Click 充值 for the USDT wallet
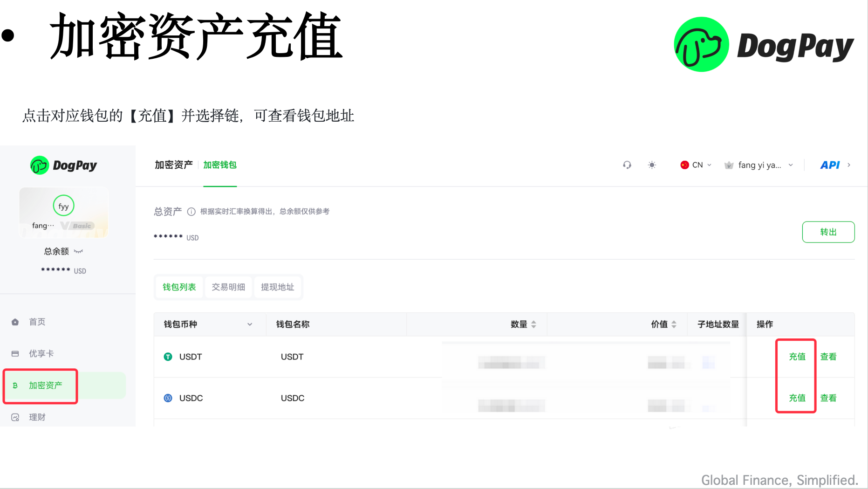This screenshot has height=489, width=868. pyautogui.click(x=797, y=357)
